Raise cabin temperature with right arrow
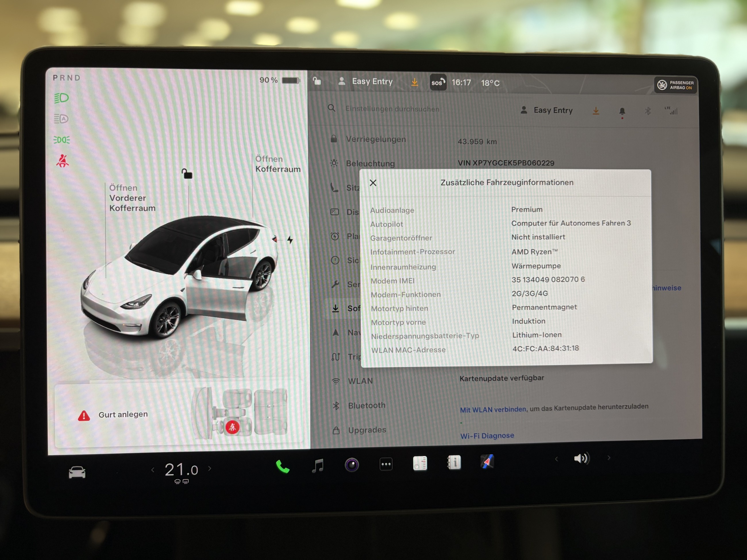This screenshot has width=747, height=560. (x=210, y=468)
